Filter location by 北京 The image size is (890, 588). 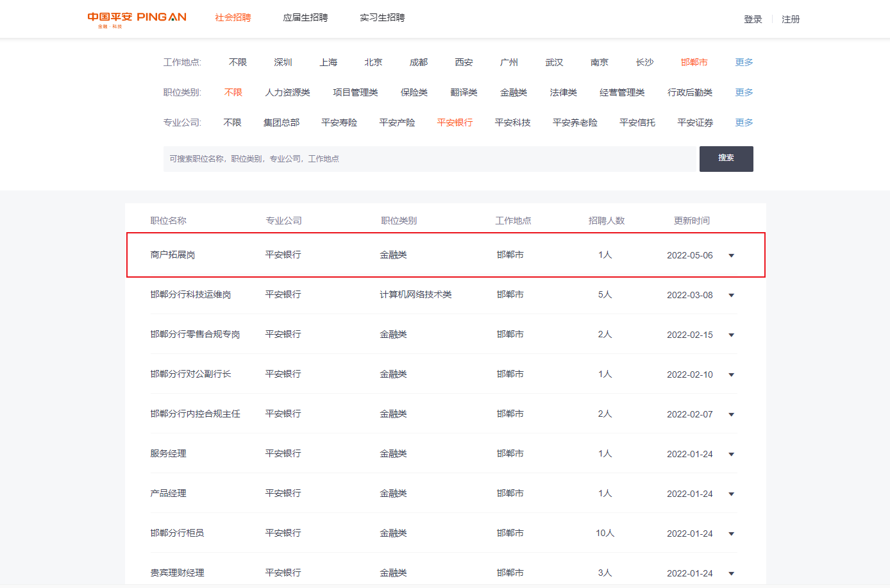(x=373, y=62)
